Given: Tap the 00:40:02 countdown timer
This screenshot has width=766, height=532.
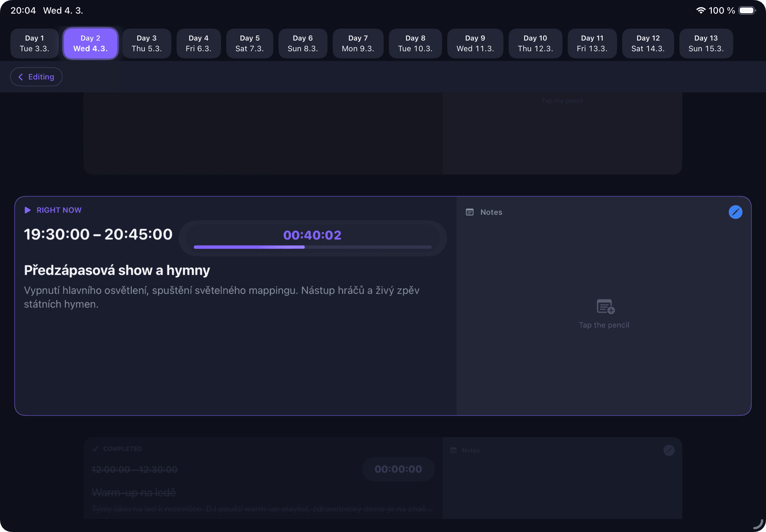Looking at the screenshot, I should [x=312, y=235].
